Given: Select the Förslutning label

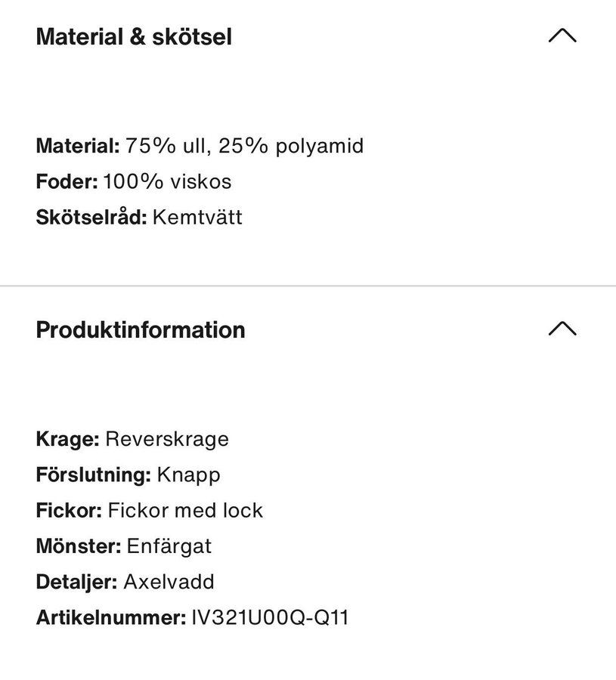Looking at the screenshot, I should [x=93, y=475].
